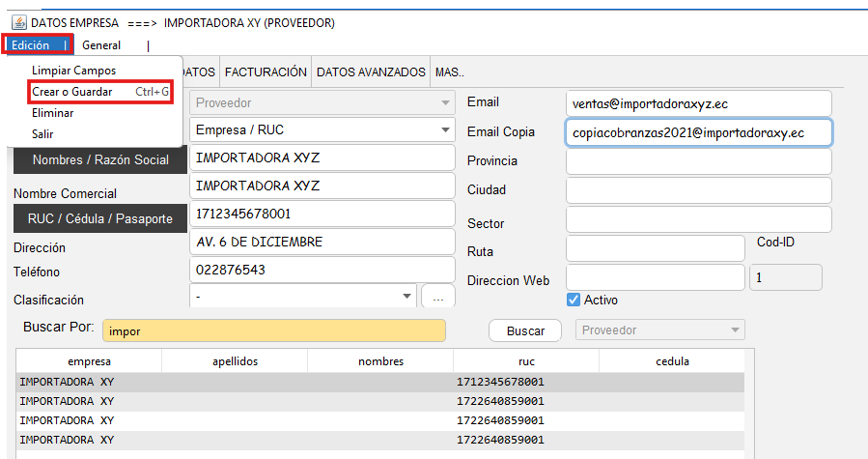Click Eliminar in the Edición menu
Image resolution: width=868 pixels, height=459 pixels.
52,113
